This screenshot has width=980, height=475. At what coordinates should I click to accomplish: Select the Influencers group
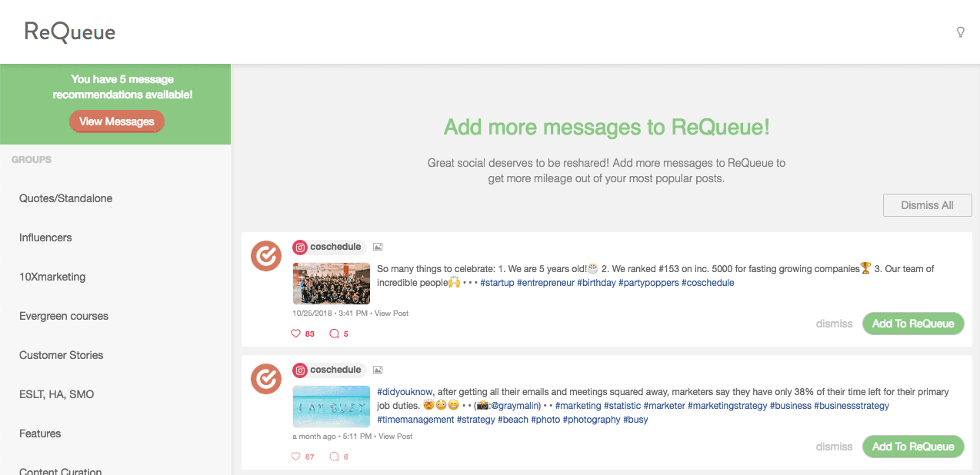tap(45, 237)
